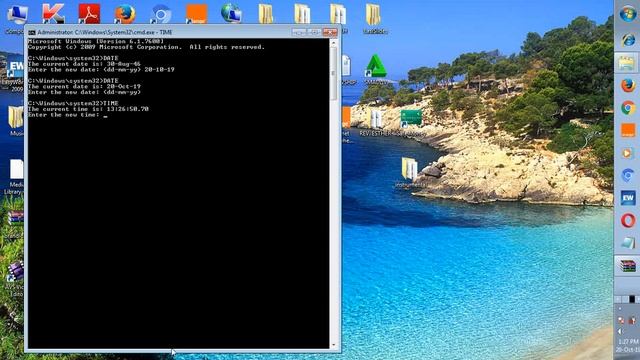The height and width of the screenshot is (360, 640).
Task: Open the Chromium desktop shortcut
Action: pos(161,14)
